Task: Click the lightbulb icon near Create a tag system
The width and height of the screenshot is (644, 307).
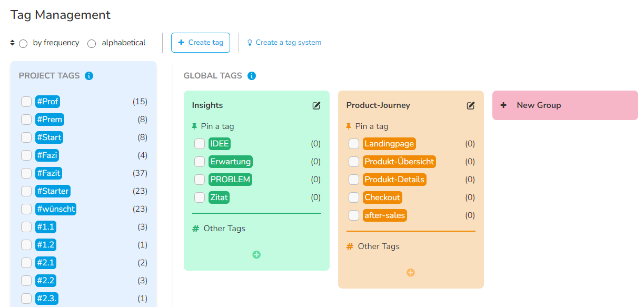Action: point(250,42)
